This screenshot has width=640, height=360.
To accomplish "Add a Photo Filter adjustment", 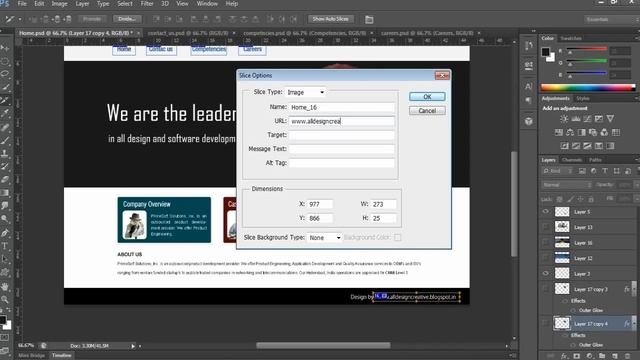I will (593, 132).
